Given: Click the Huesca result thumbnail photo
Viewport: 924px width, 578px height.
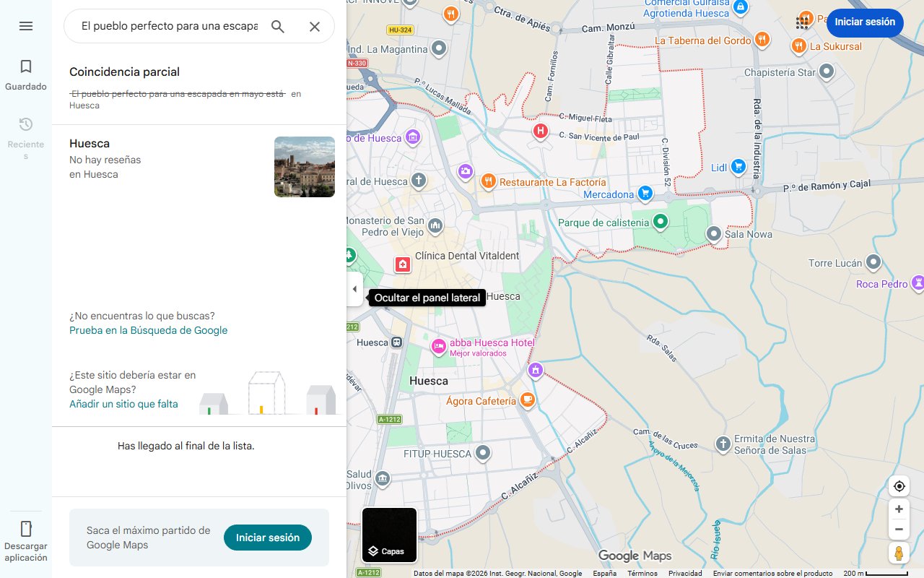Looking at the screenshot, I should point(304,167).
